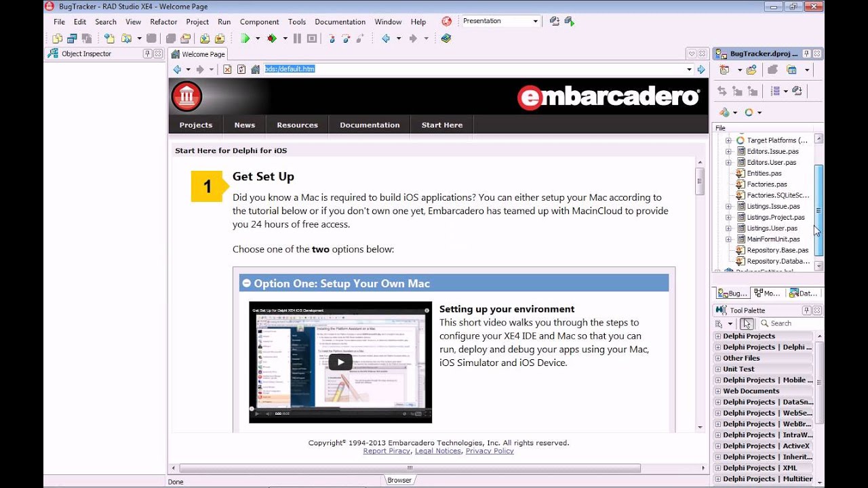Click the Pause program icon

297,39
